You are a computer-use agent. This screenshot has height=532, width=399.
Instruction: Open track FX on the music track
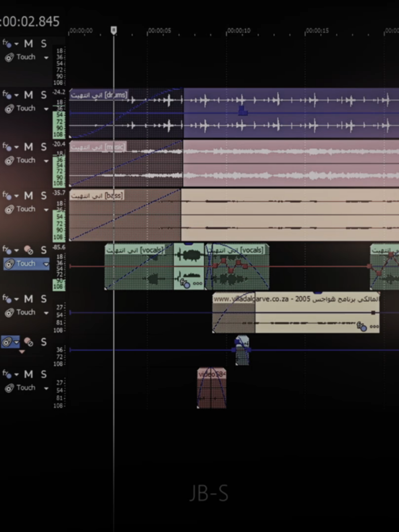(7, 147)
